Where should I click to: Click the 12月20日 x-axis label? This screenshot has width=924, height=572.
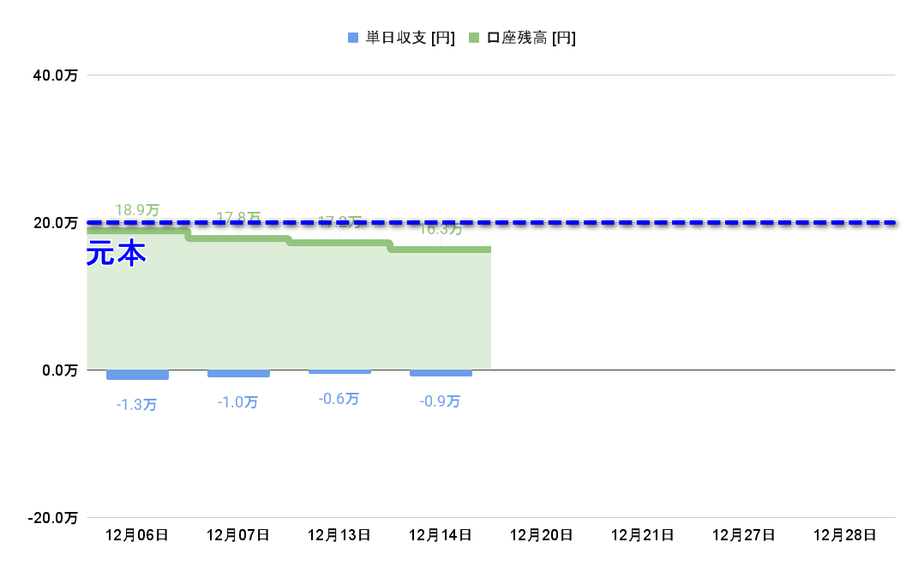541,535
